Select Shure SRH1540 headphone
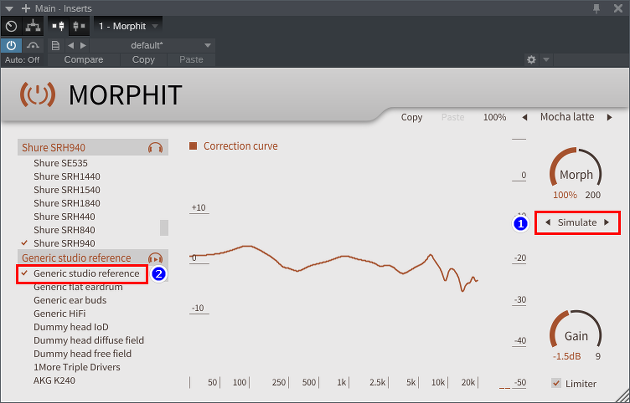 pos(67,190)
